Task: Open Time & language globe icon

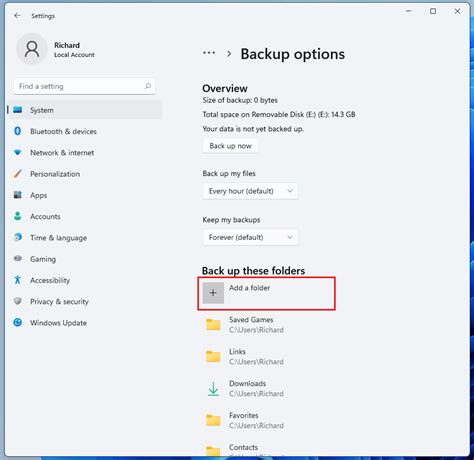Action: pos(18,237)
